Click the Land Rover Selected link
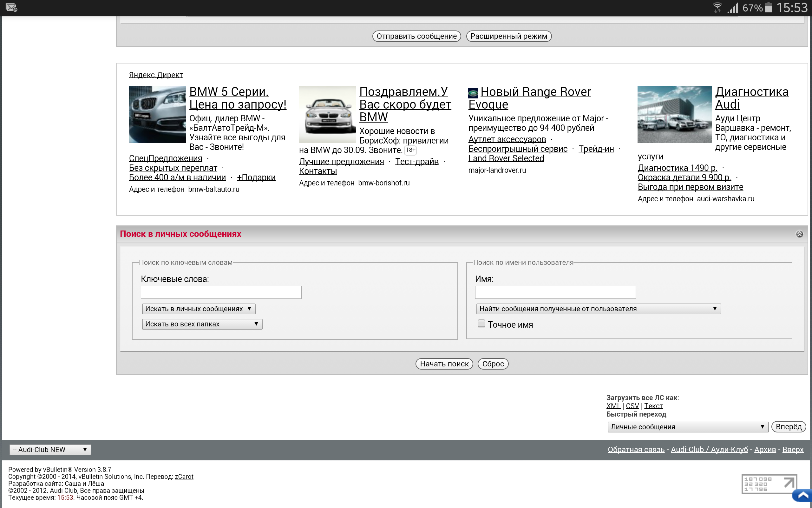 506,158
